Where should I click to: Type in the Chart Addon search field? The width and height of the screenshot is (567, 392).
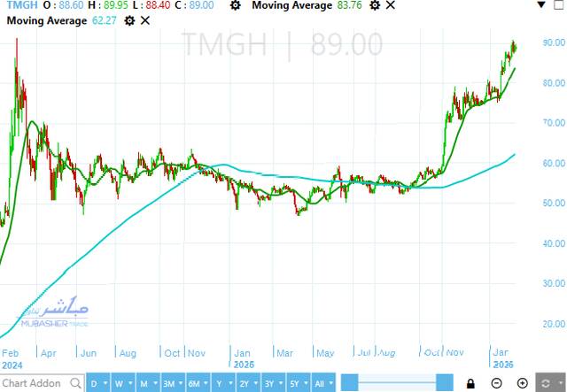(x=34, y=383)
